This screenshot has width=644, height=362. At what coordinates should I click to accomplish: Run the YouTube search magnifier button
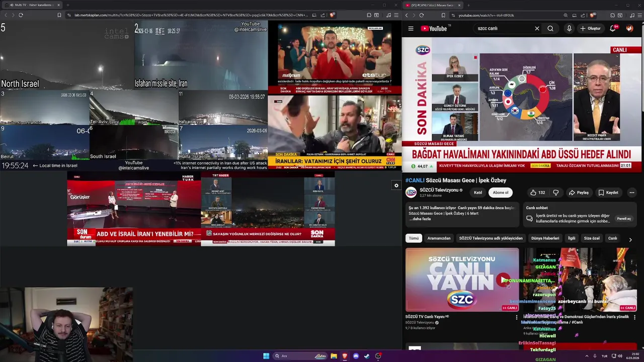coord(550,29)
